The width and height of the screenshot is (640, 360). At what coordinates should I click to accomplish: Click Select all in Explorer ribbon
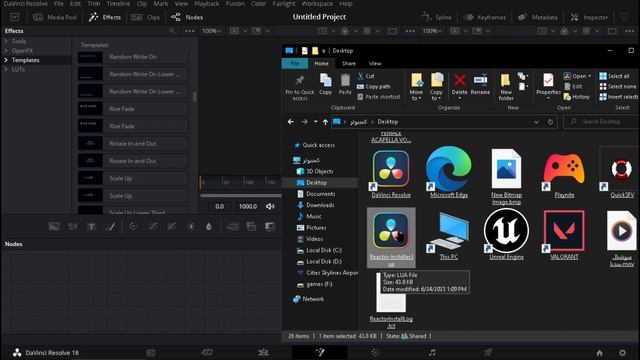[614, 76]
